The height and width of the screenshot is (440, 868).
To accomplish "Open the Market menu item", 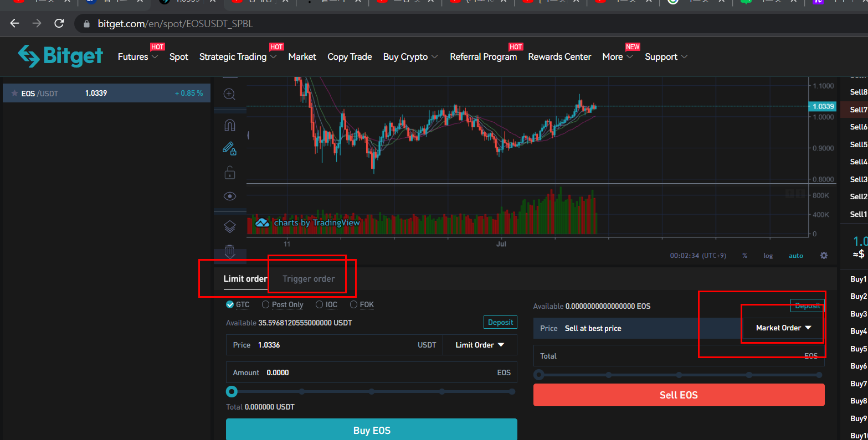I will 302,56.
